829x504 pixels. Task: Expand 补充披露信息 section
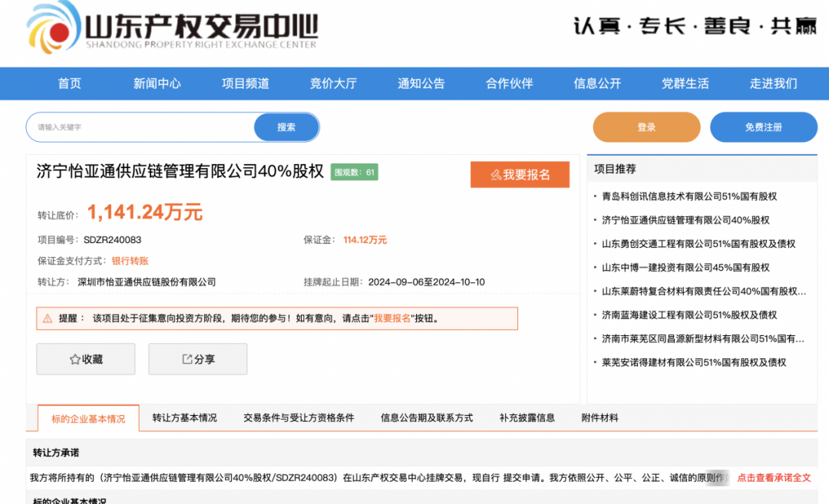pos(527,418)
